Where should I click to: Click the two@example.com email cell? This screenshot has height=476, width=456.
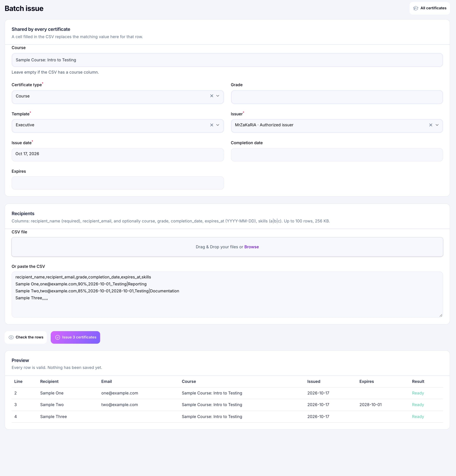coord(120,405)
